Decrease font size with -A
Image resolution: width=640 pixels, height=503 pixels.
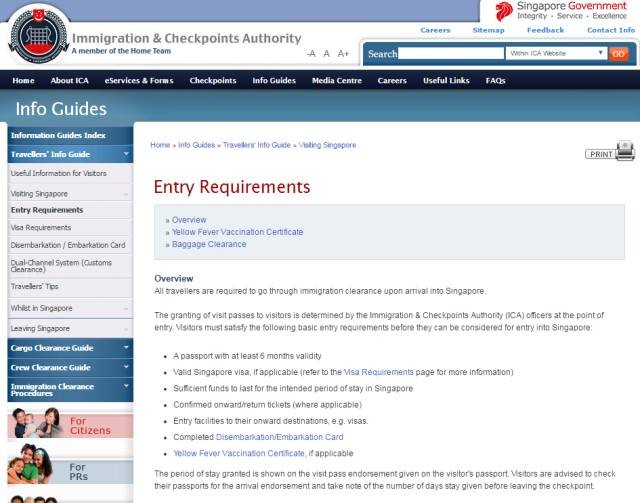point(311,53)
